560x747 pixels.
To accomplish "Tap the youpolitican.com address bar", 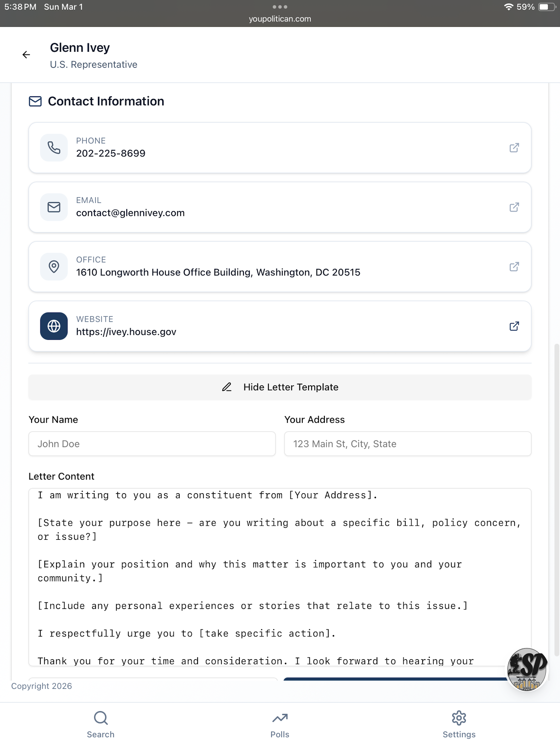I will click(280, 19).
